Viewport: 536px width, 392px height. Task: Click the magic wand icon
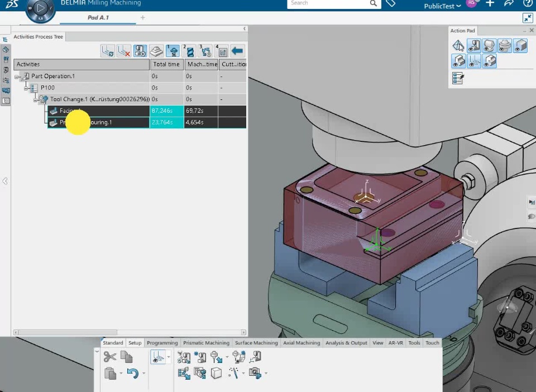coord(233,373)
